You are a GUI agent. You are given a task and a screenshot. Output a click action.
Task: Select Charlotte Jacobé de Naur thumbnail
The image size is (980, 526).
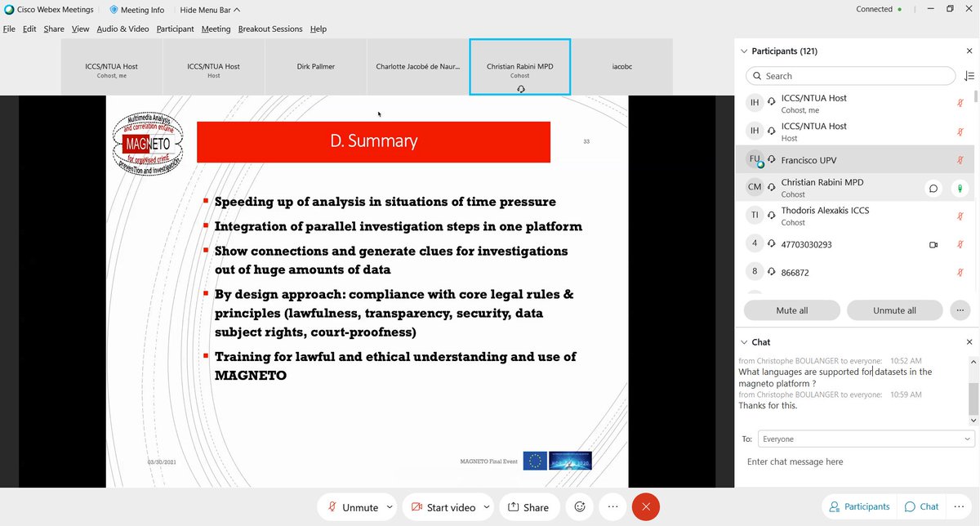417,66
